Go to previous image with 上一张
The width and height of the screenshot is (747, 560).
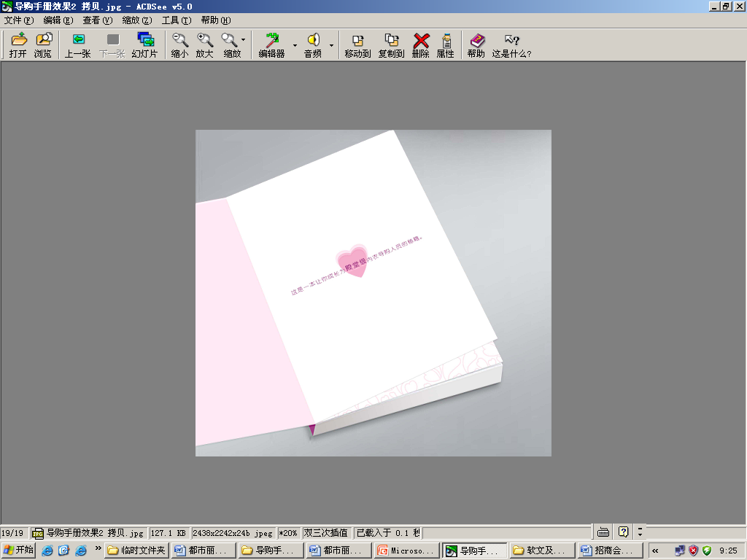tap(77, 45)
